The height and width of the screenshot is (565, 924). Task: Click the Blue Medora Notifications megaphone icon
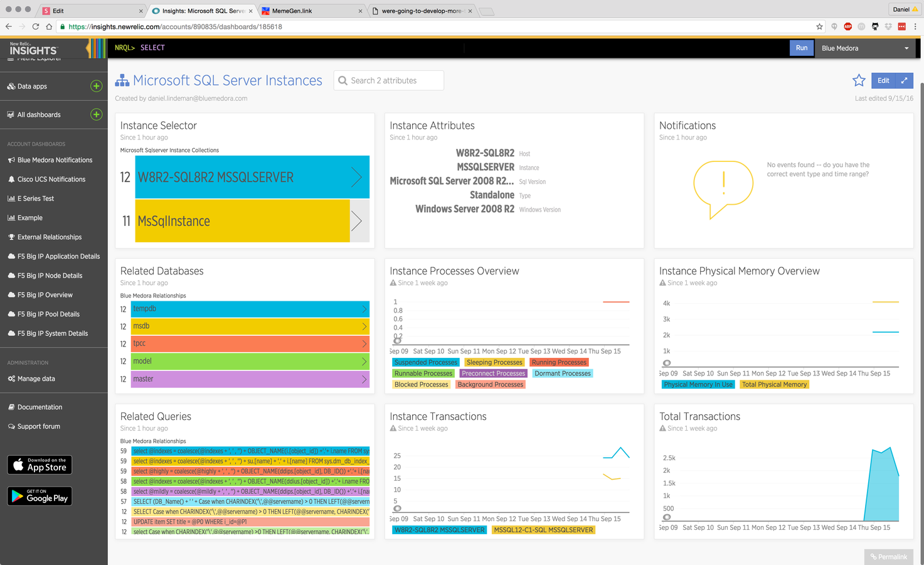click(11, 160)
